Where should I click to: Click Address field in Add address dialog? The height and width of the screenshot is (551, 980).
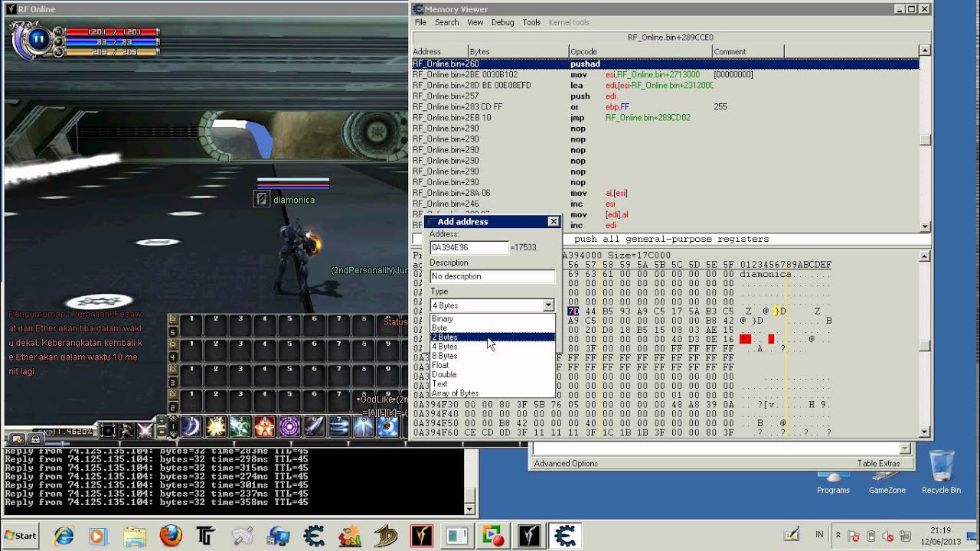469,248
